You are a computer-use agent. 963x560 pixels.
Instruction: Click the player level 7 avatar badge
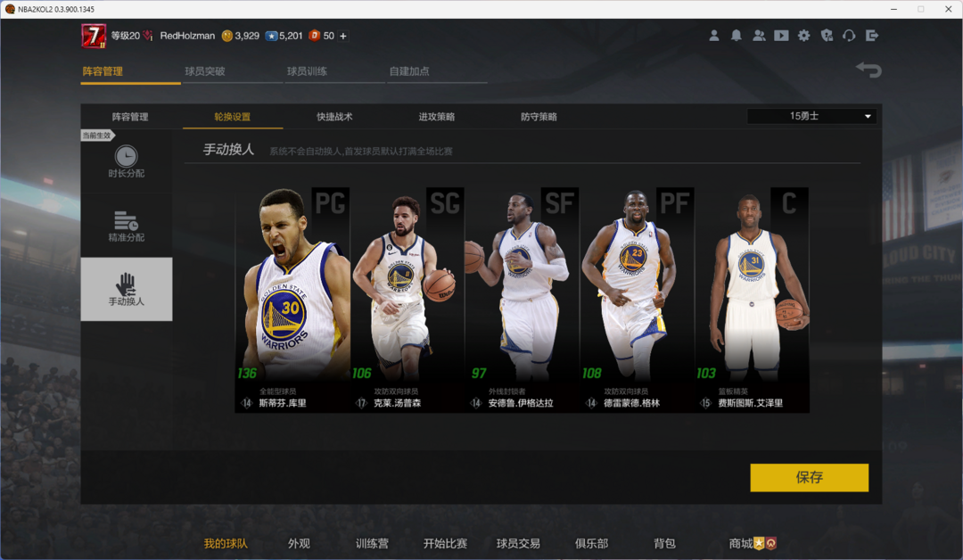coord(94,36)
